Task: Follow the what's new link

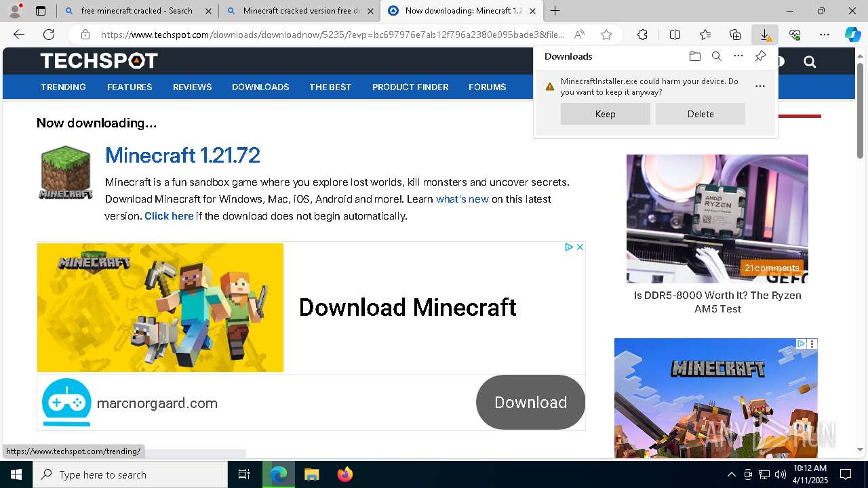Action: tap(462, 199)
